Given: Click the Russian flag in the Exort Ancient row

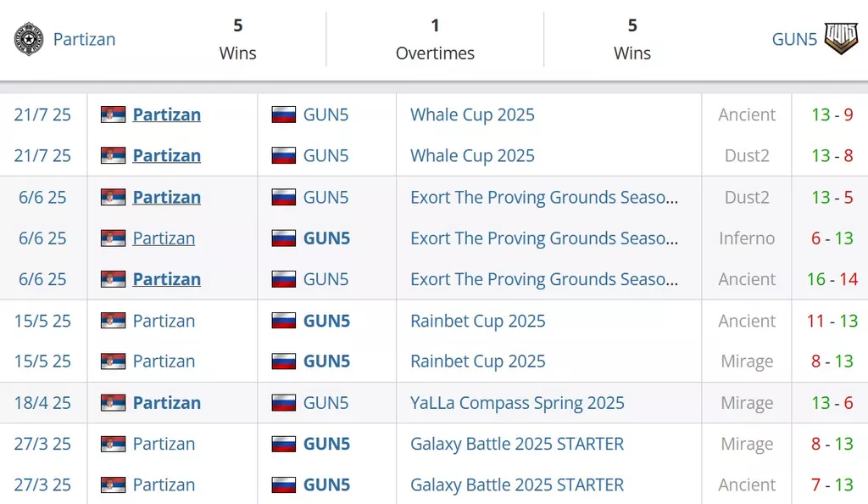Looking at the screenshot, I should pos(283,279).
